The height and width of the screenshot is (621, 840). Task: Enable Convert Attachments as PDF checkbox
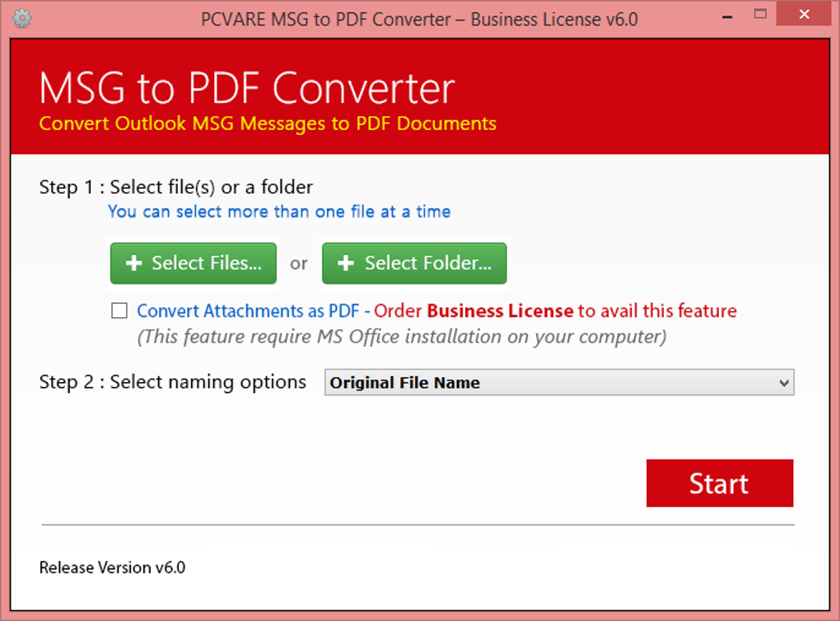[119, 310]
